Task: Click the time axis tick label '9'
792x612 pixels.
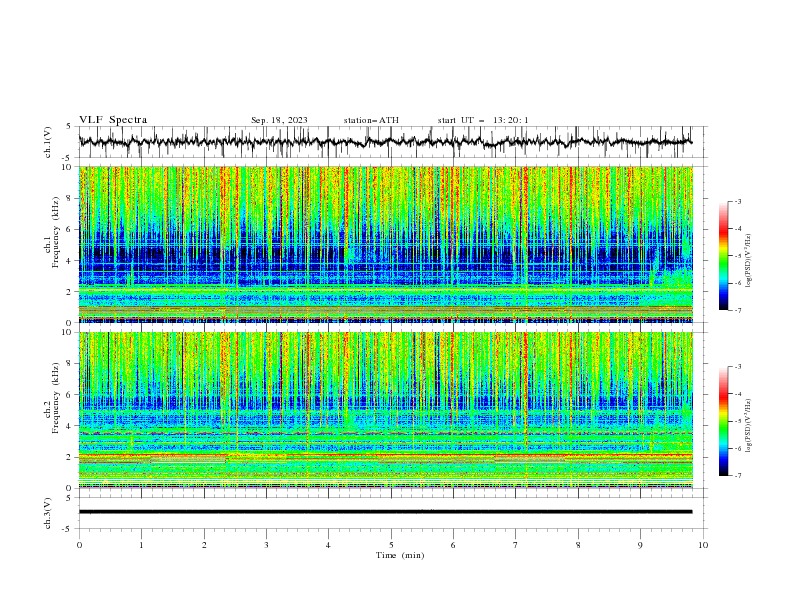Action: point(640,545)
